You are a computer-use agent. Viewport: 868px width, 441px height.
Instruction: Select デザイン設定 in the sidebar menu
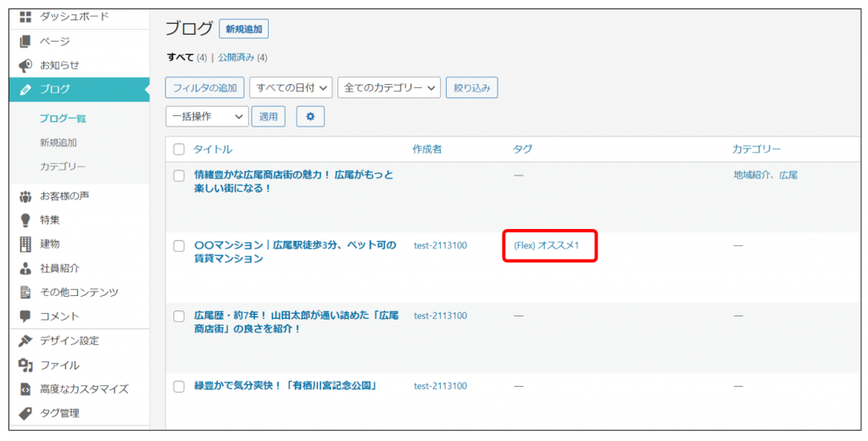(x=70, y=341)
